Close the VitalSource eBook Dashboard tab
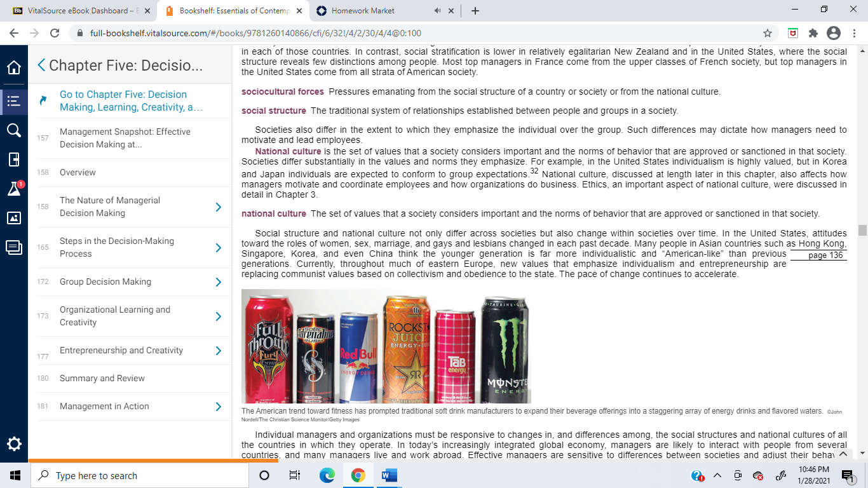Image resolution: width=868 pixels, height=488 pixels. pos(147,11)
